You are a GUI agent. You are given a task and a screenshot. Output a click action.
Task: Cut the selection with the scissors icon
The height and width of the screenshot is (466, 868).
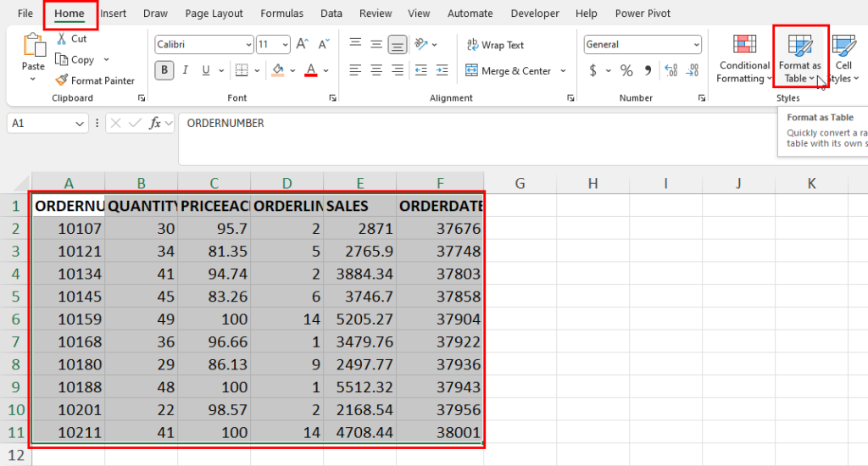click(x=62, y=38)
